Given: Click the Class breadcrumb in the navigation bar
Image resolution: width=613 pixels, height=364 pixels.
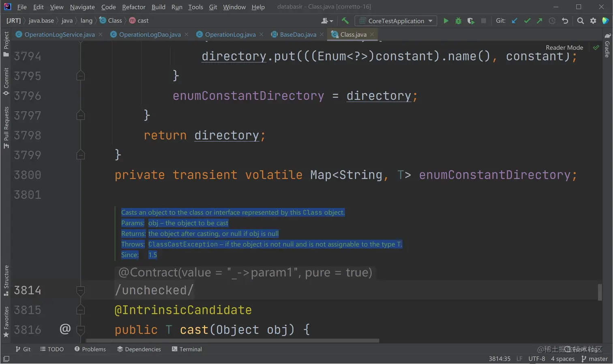Looking at the screenshot, I should click(111, 21).
